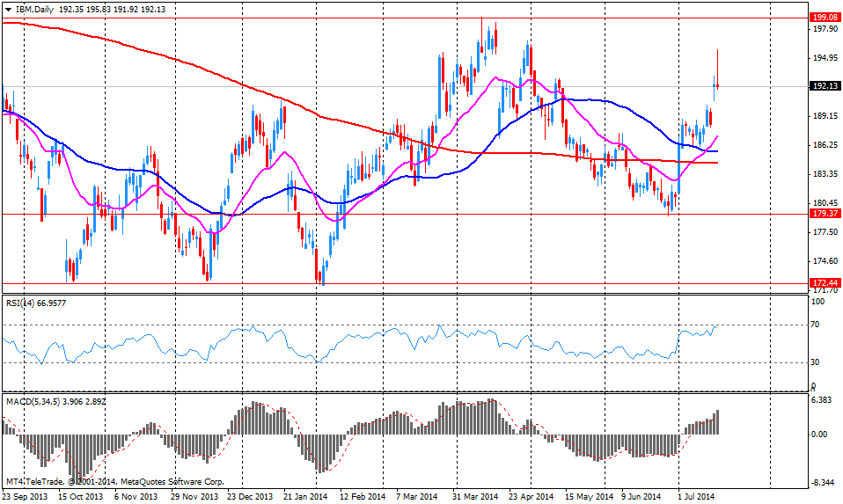
Task: Click the 31 Mar 2014 date label
Action: [477, 497]
